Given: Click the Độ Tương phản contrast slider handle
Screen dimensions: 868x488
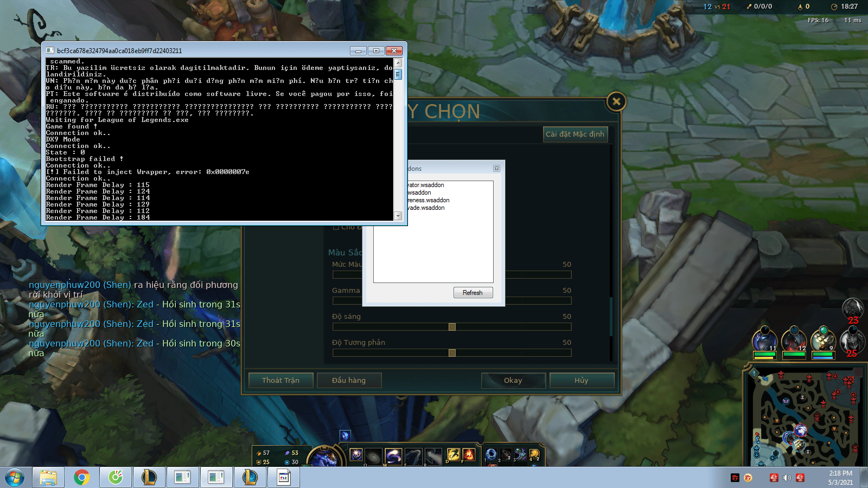Looking at the screenshot, I should (x=452, y=353).
